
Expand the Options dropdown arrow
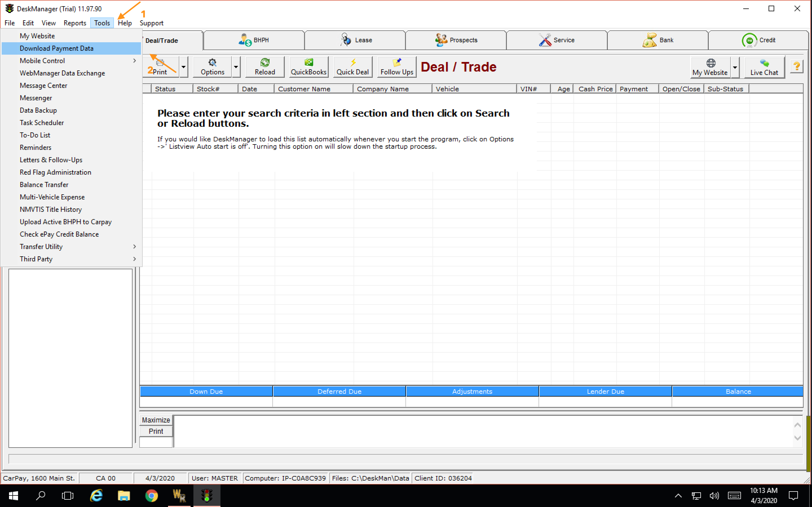tap(236, 67)
